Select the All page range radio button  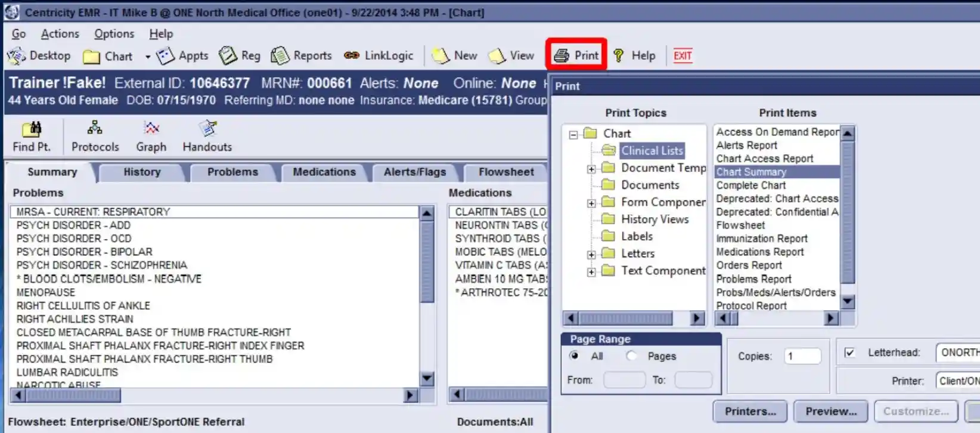click(574, 355)
